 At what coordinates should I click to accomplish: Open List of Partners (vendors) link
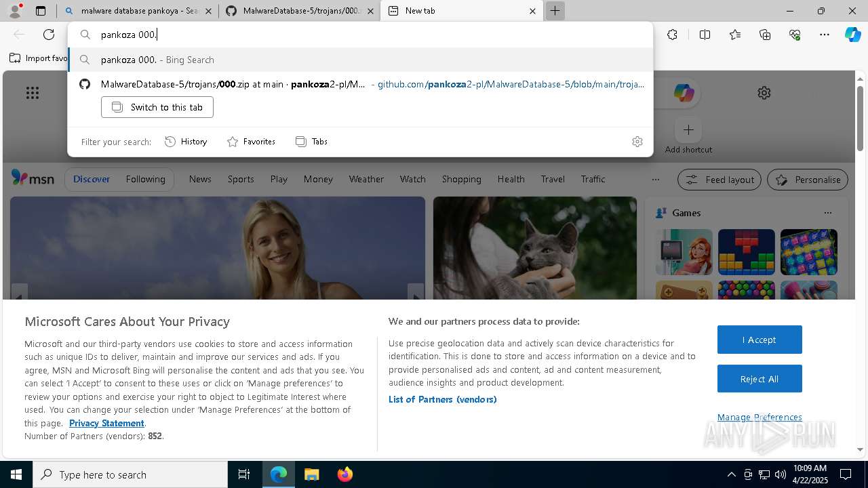click(442, 399)
